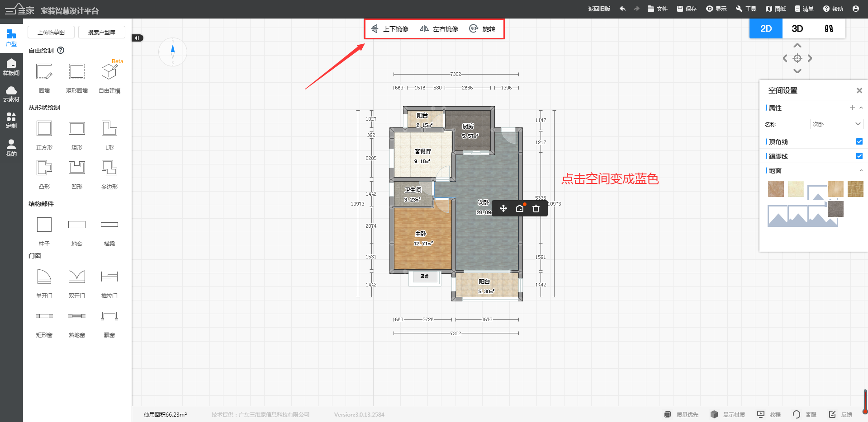Open the 名称 room name dropdown
The image size is (868, 422).
click(x=836, y=124)
